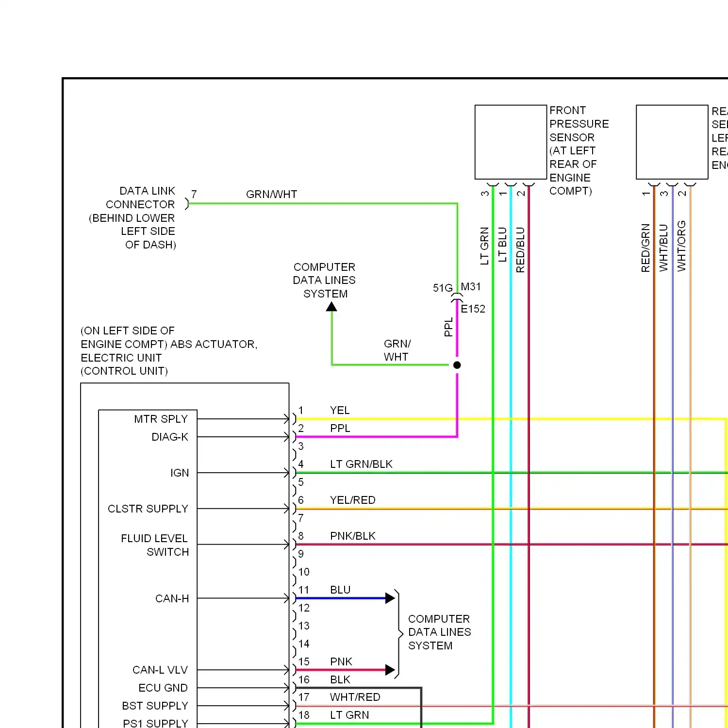Click pin number 11 next to the BLU label

304,590
